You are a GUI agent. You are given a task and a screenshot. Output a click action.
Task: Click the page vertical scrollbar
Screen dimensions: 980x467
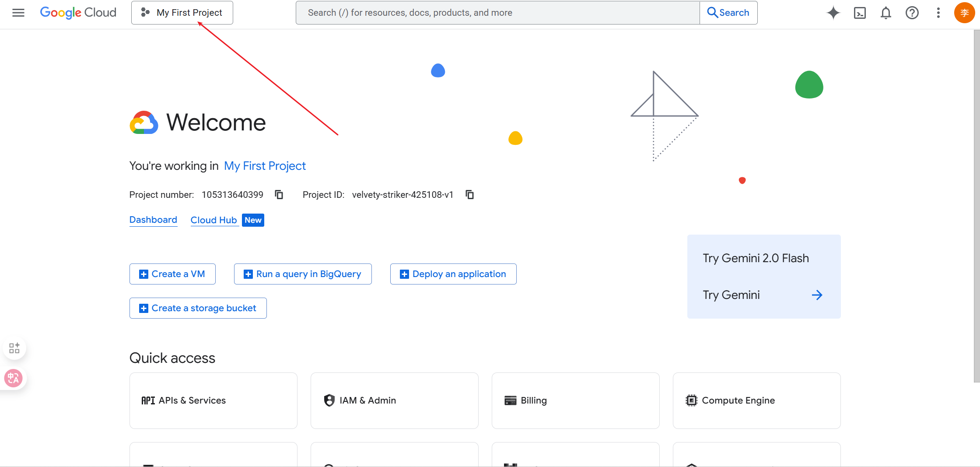tap(976, 206)
